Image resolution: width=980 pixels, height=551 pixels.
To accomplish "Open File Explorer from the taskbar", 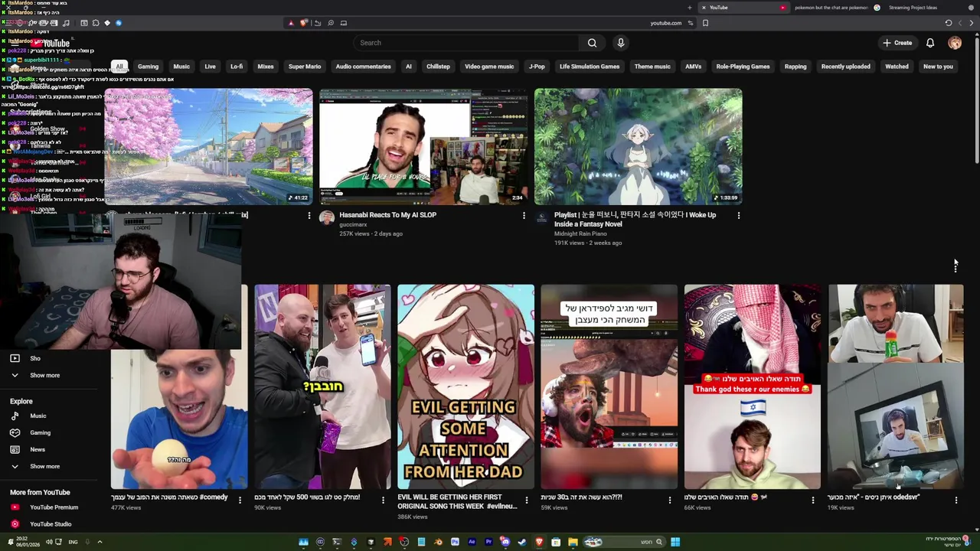I will (x=573, y=542).
